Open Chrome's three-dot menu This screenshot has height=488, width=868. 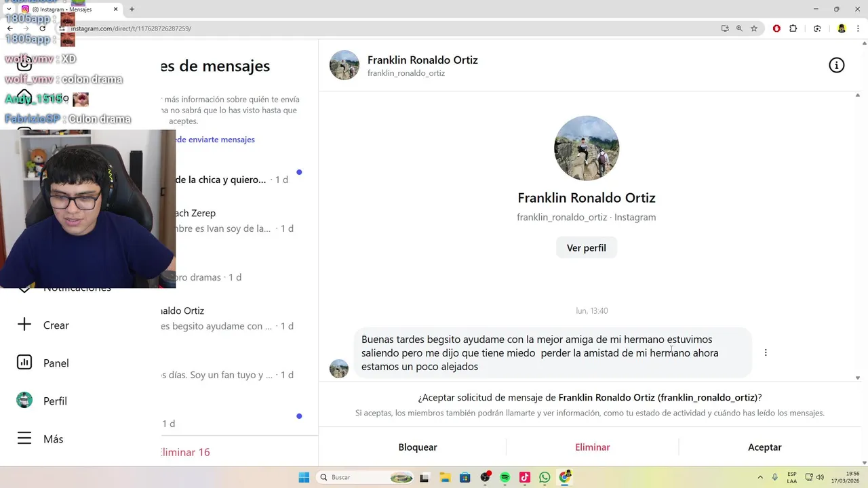pyautogui.click(x=858, y=28)
